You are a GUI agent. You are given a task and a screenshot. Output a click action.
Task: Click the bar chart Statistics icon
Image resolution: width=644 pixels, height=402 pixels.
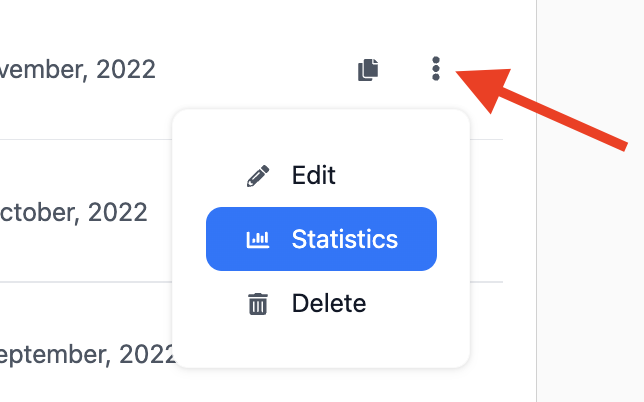click(x=258, y=240)
